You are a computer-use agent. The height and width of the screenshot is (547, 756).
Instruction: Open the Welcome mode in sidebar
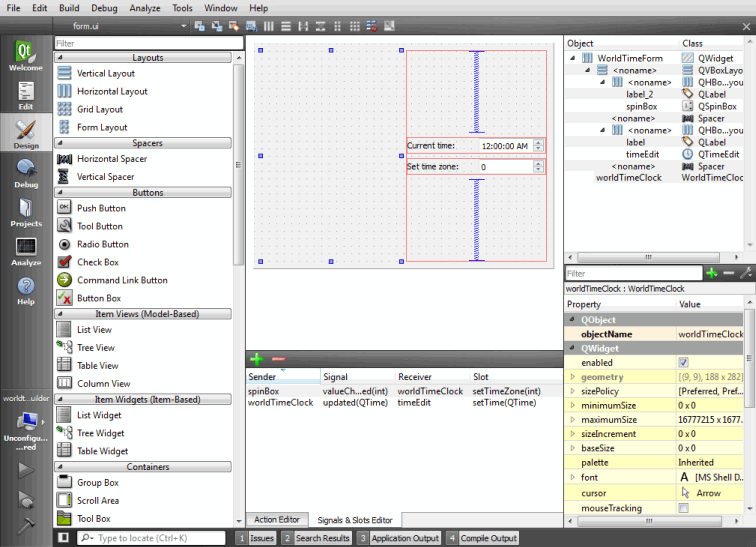26,54
